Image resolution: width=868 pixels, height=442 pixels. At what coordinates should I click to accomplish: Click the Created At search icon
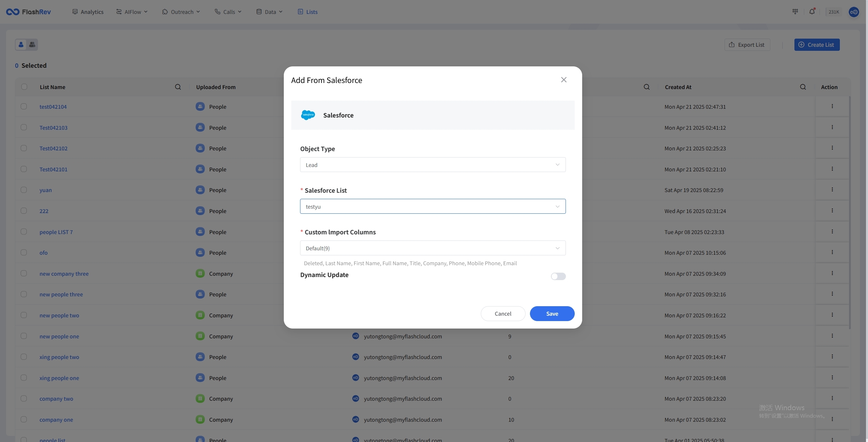pos(803,87)
